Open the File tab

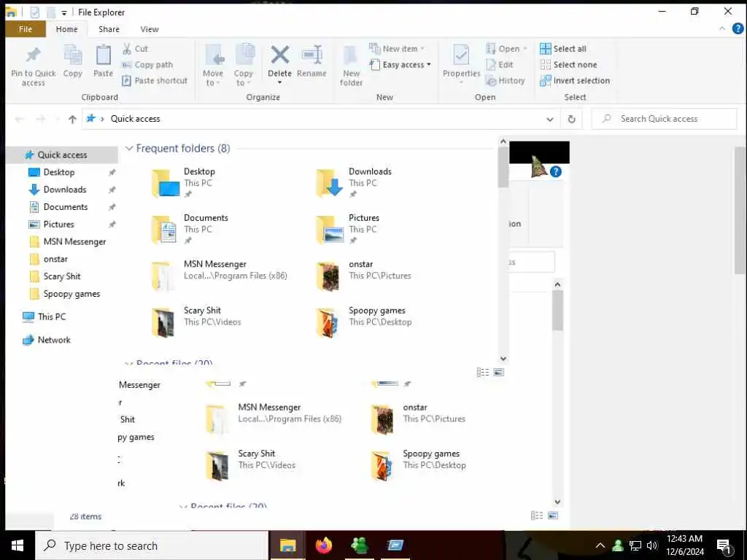pyautogui.click(x=26, y=29)
